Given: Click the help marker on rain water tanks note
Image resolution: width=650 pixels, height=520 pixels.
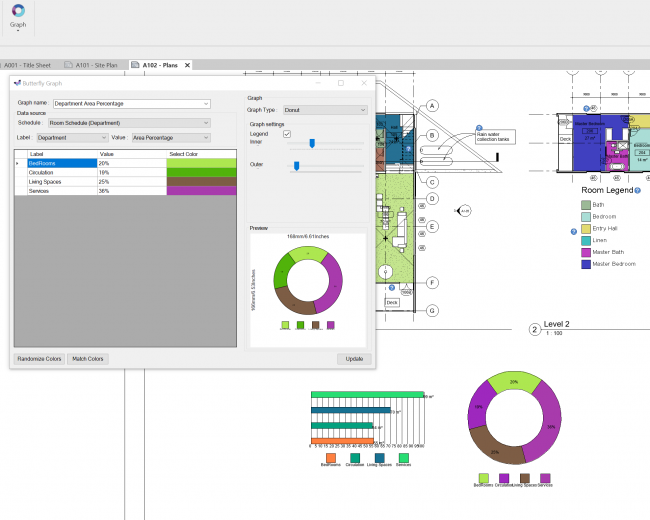Looking at the screenshot, I should (x=478, y=127).
